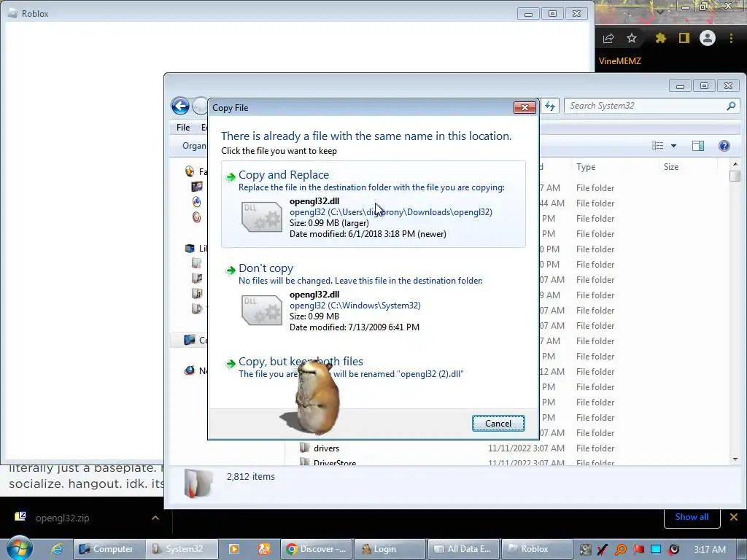The width and height of the screenshot is (747, 560).
Task: Open the opengl32.zip download item
Action: [x=62, y=518]
